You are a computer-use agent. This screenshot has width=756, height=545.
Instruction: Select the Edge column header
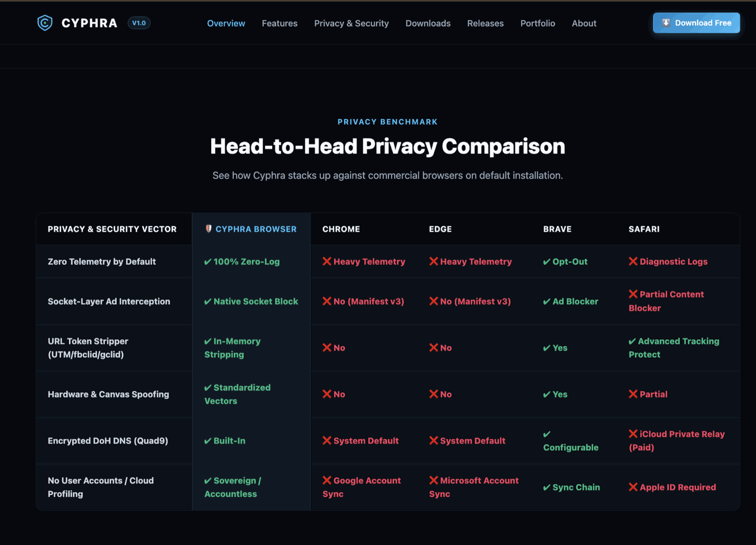click(441, 229)
